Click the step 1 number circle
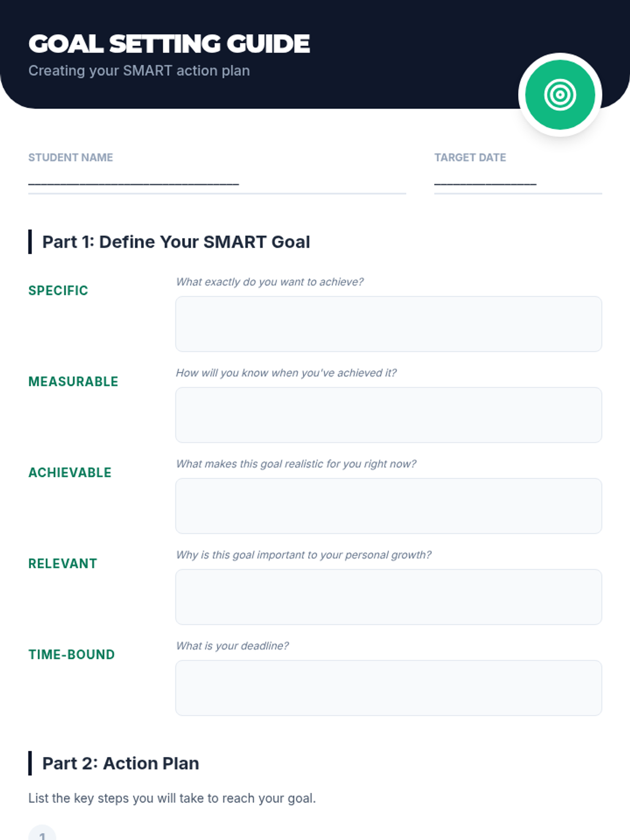The width and height of the screenshot is (630, 840). [x=42, y=834]
